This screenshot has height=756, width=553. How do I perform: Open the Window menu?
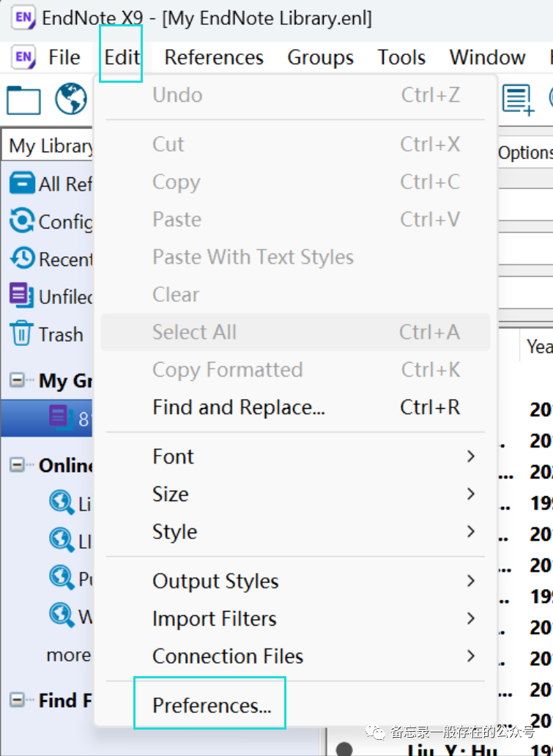click(x=487, y=57)
